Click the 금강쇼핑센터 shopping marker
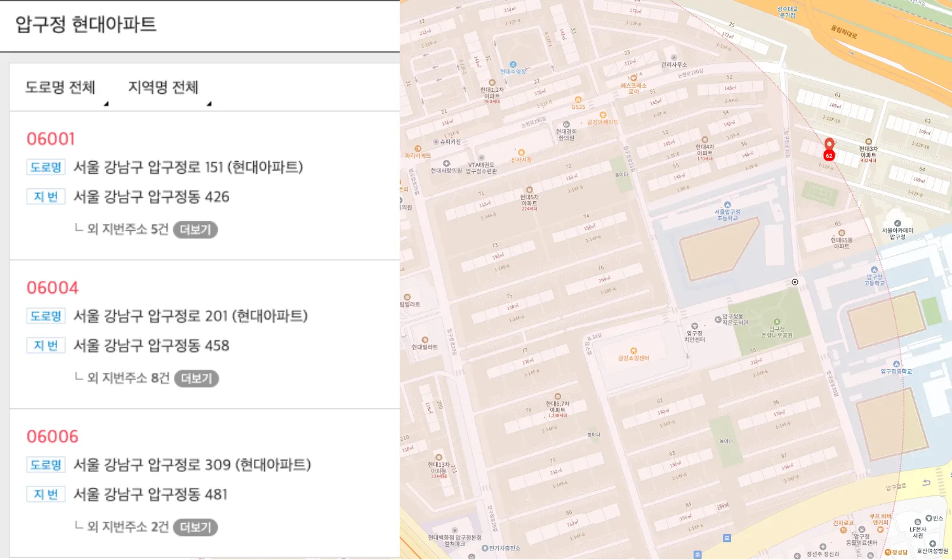This screenshot has width=952, height=560. 633,351
